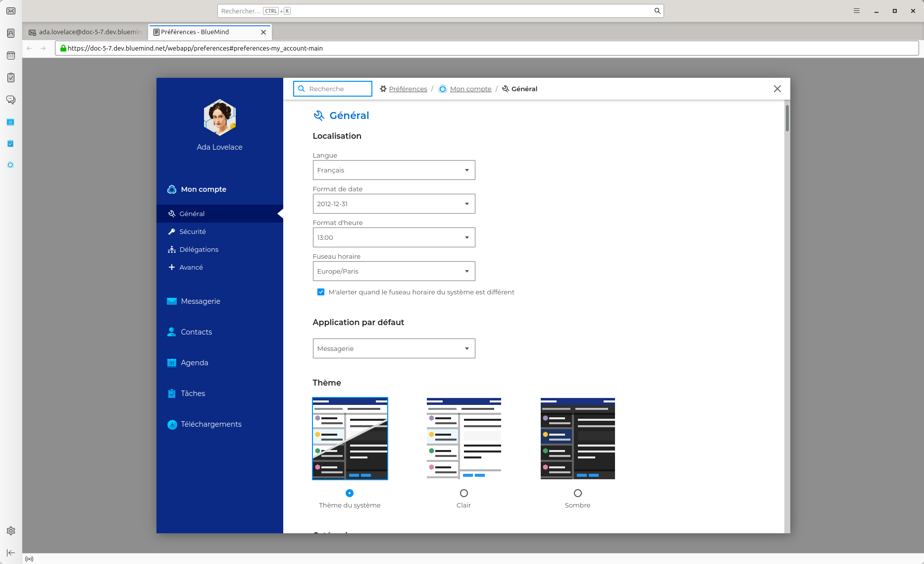Click the Téléchargements download icon
The width and height of the screenshot is (924, 564).
(172, 424)
